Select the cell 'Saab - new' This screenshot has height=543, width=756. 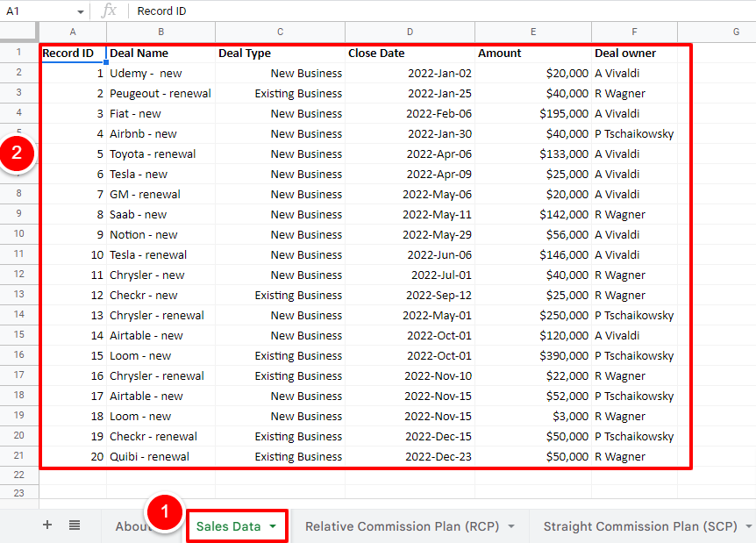tap(161, 215)
